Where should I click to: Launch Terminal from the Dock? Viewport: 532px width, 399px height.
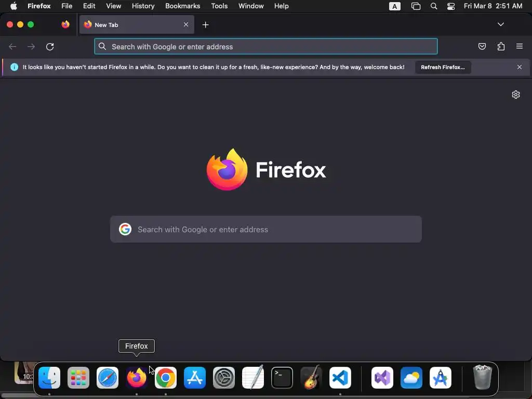pos(282,378)
